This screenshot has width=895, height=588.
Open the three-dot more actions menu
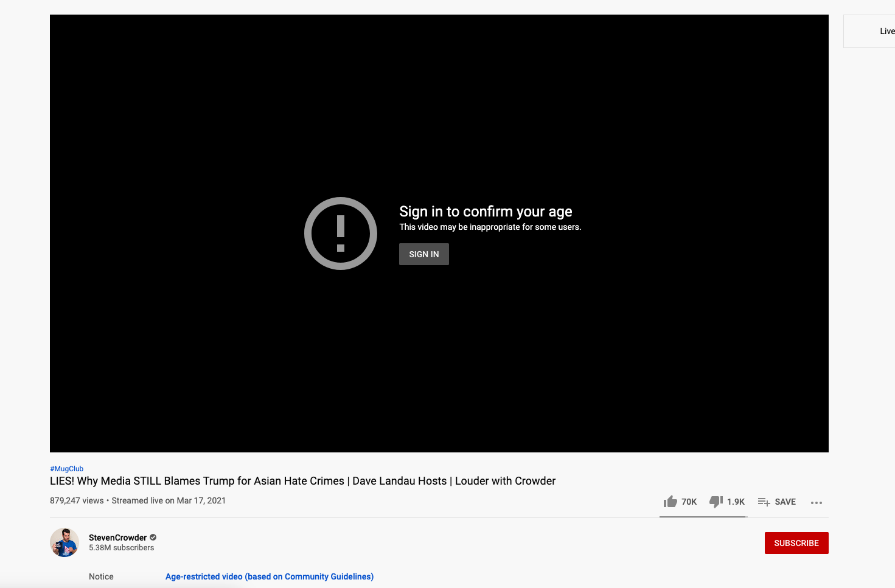pos(817,502)
